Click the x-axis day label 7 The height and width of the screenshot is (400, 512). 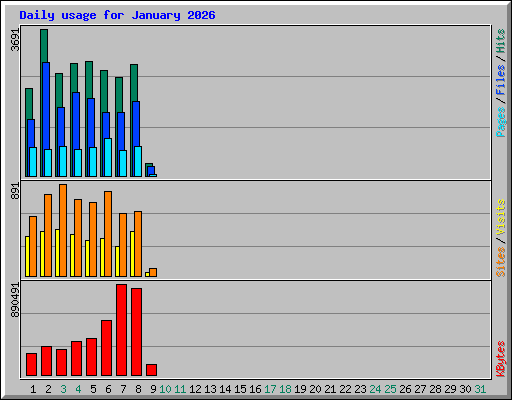(x=123, y=389)
